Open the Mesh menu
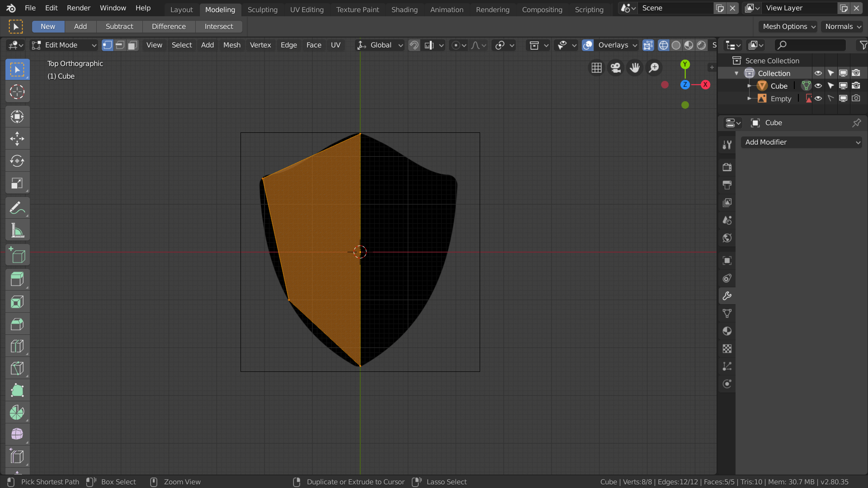868x488 pixels. pyautogui.click(x=232, y=45)
